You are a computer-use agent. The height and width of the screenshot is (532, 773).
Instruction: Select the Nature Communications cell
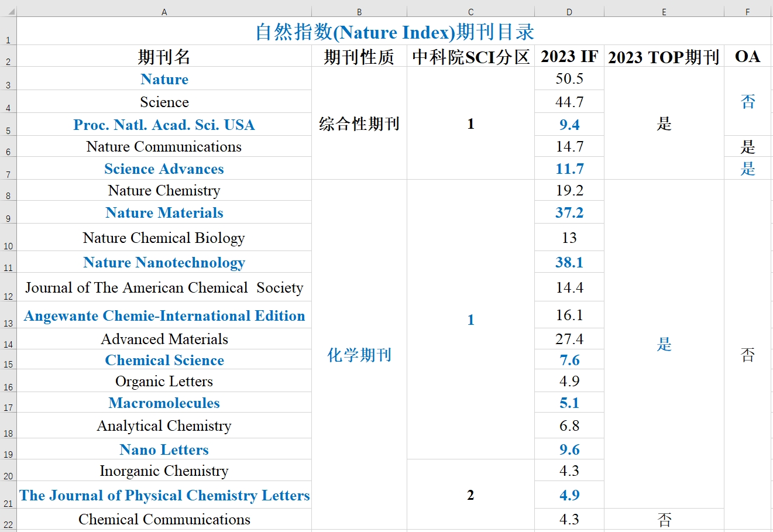coord(164,146)
